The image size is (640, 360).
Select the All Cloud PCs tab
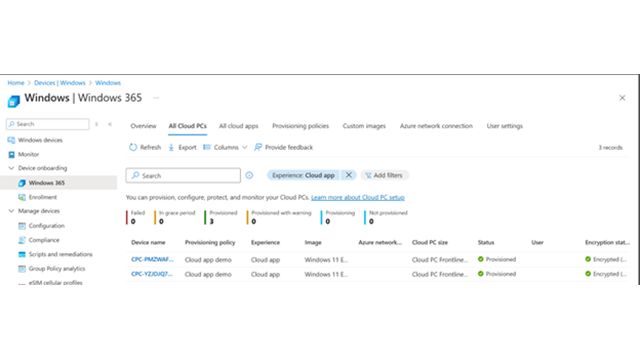pos(188,126)
